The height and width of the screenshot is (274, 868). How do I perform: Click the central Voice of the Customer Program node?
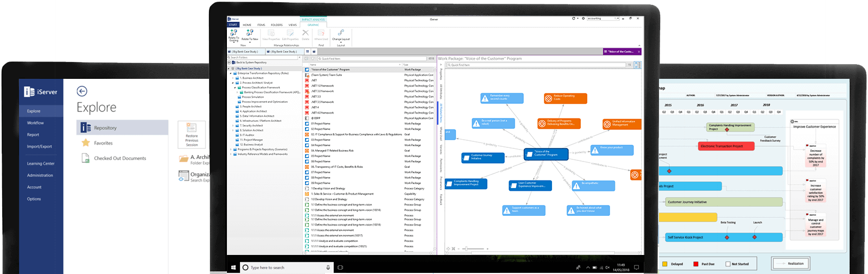(546, 154)
